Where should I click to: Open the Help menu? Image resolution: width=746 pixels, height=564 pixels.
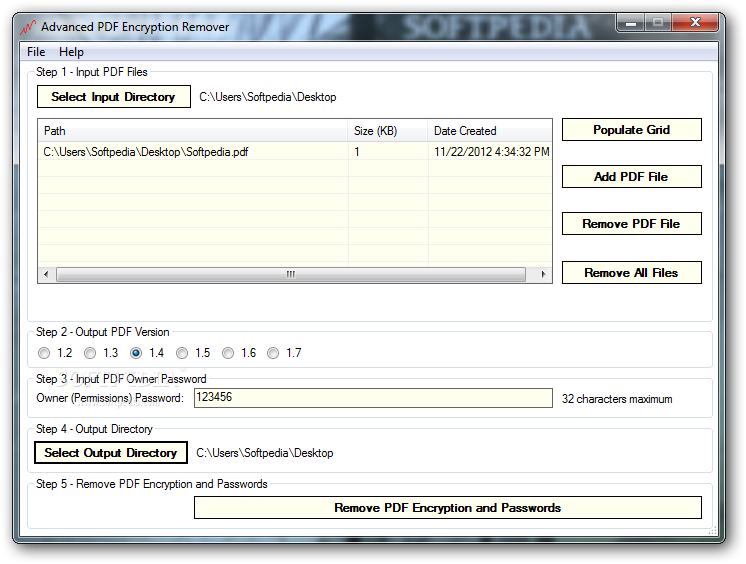pos(71,52)
